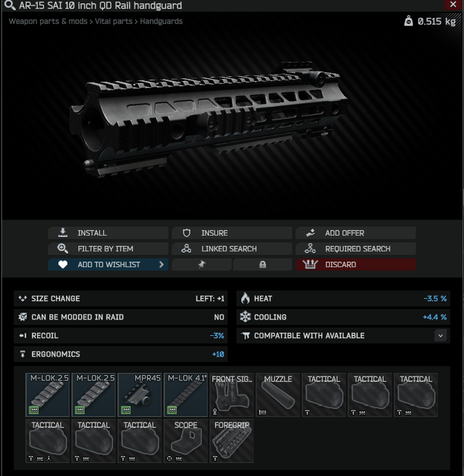Click the Install button

click(x=108, y=233)
